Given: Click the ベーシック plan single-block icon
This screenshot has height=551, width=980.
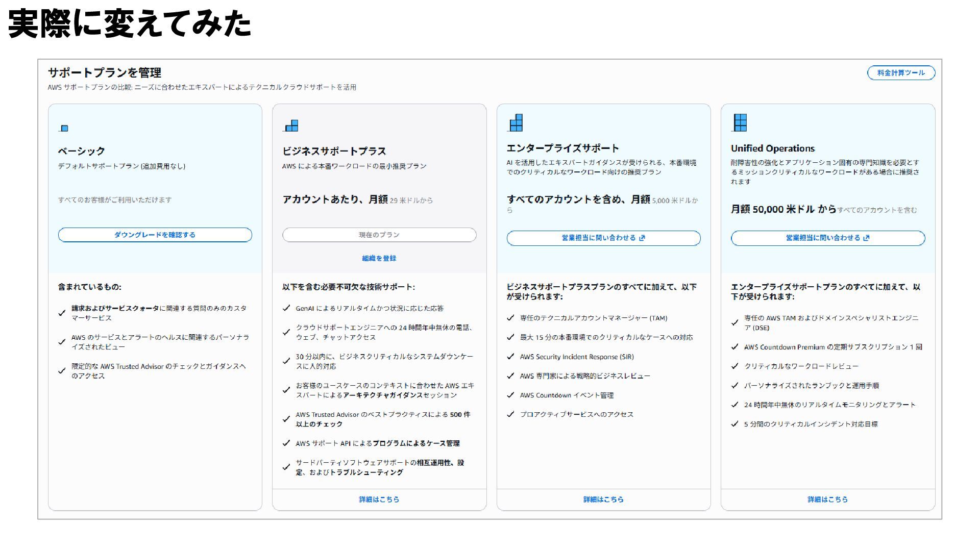Looking at the screenshot, I should click(64, 128).
